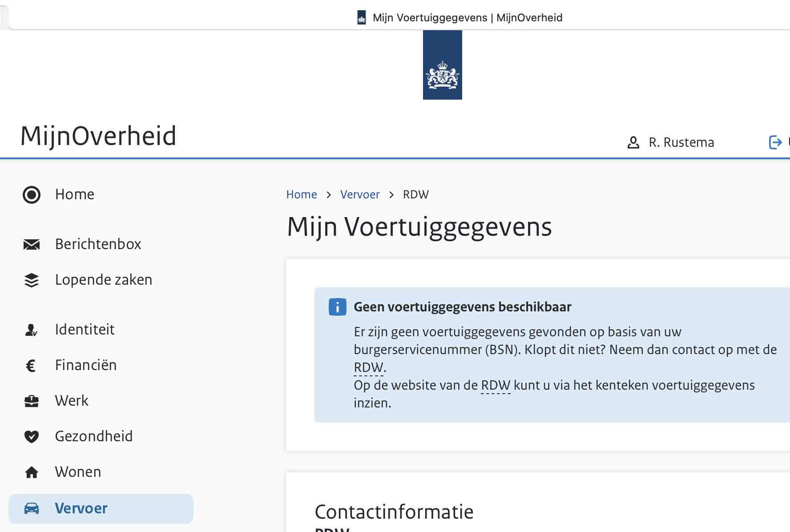Click the Werk briefcase icon

pos(32,401)
